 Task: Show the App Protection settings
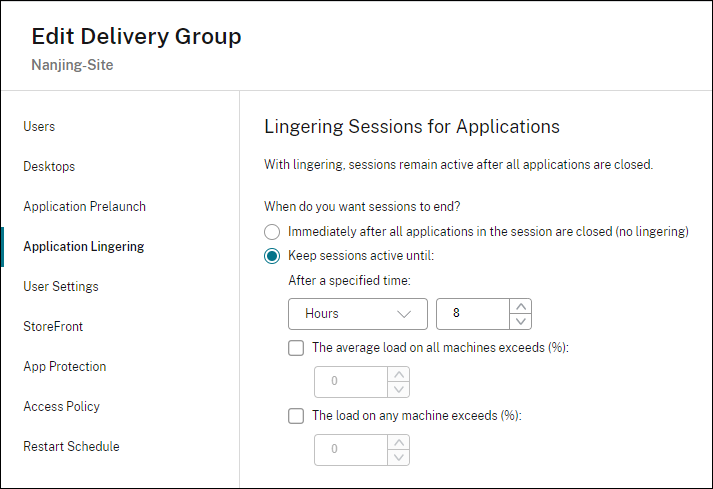pos(64,367)
